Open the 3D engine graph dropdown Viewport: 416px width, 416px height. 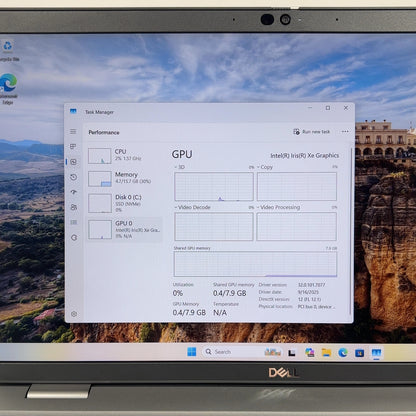point(180,167)
